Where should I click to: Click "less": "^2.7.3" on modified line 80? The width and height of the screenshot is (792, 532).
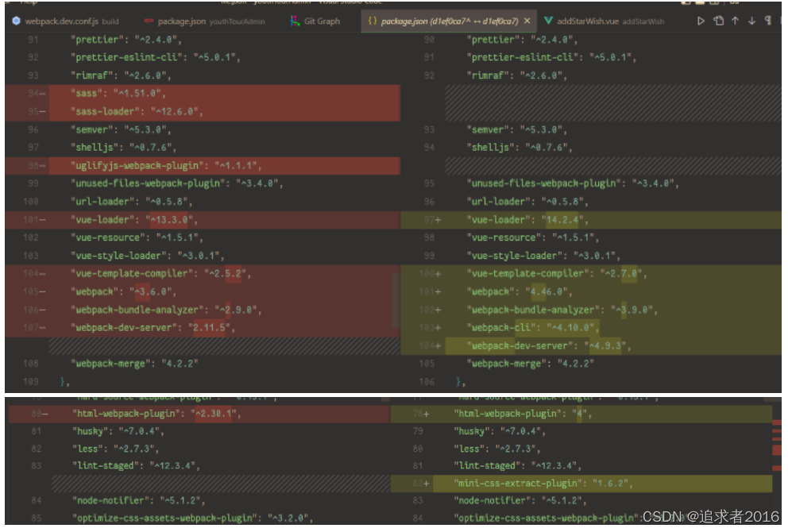click(497, 449)
